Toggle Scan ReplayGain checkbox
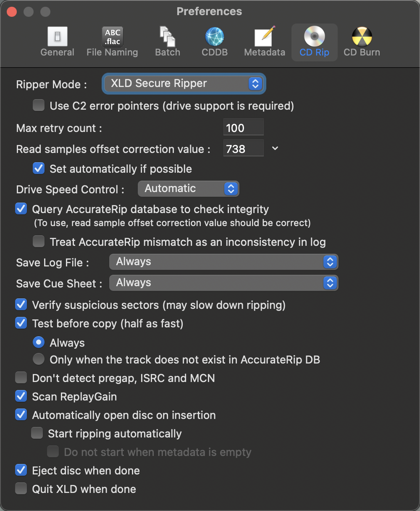 tap(21, 396)
